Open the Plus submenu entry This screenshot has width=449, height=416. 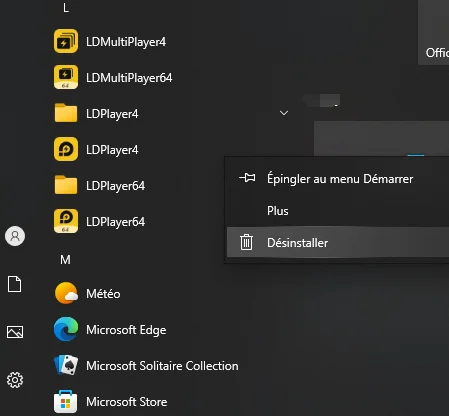337,211
